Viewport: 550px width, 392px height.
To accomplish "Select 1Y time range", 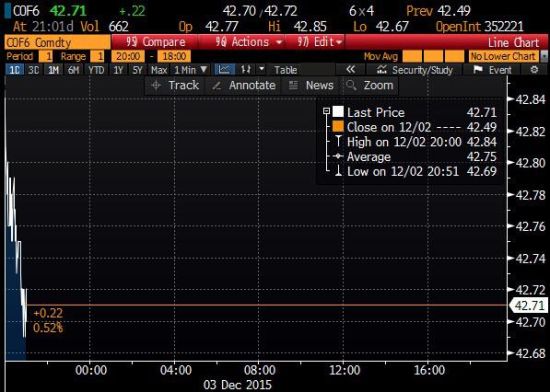I will (x=118, y=70).
